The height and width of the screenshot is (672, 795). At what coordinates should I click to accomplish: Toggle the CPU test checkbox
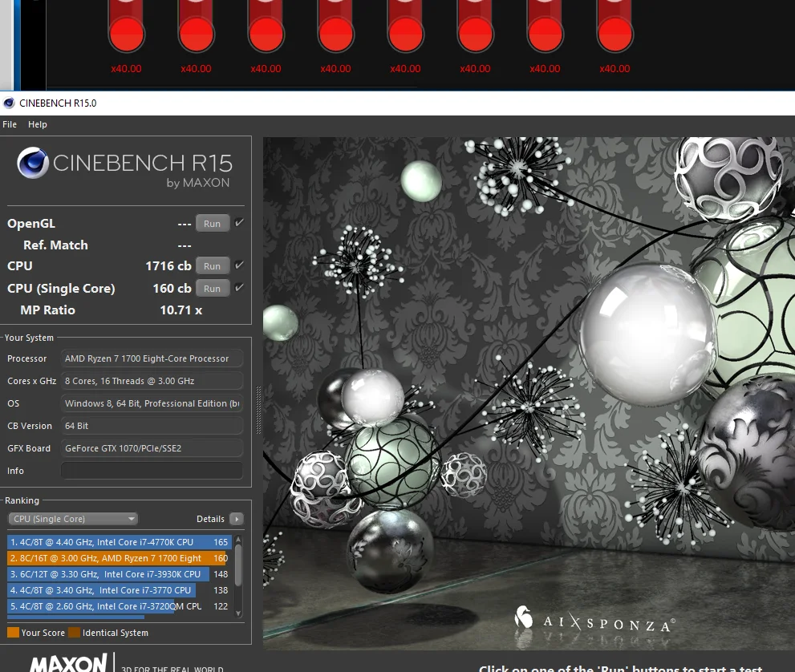(x=239, y=265)
